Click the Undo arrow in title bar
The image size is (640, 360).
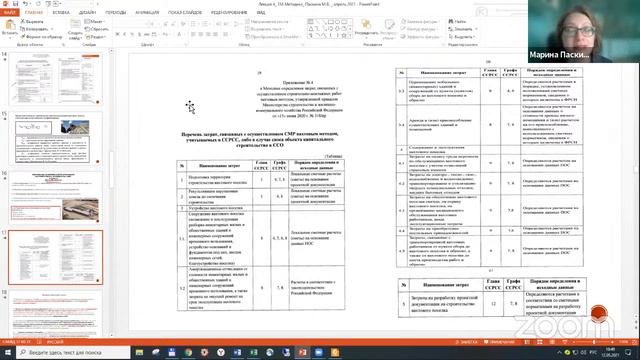pyautogui.click(x=25, y=4)
